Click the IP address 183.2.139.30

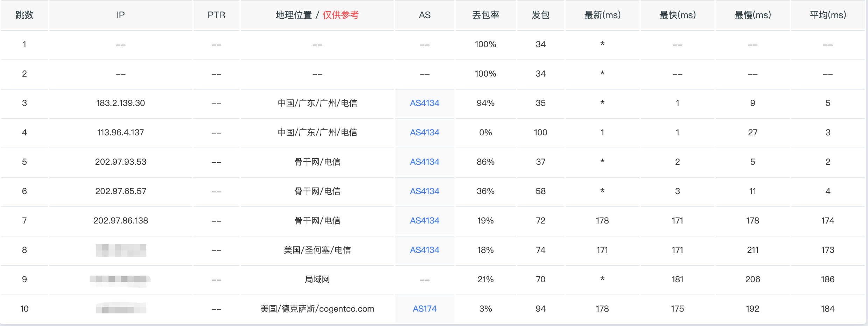coord(120,103)
